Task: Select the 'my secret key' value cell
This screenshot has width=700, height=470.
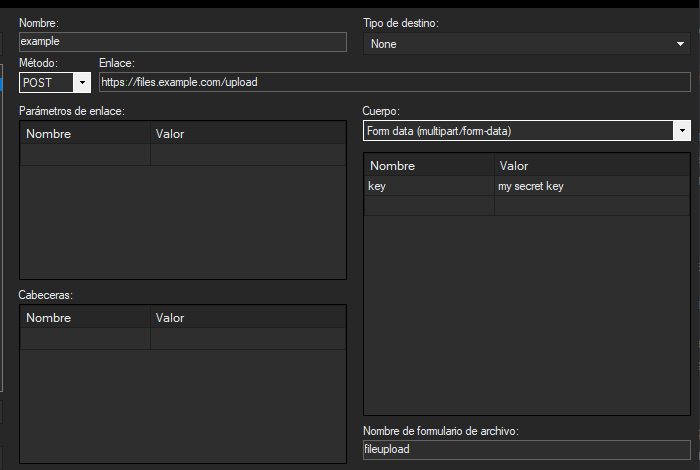Action: click(x=592, y=186)
